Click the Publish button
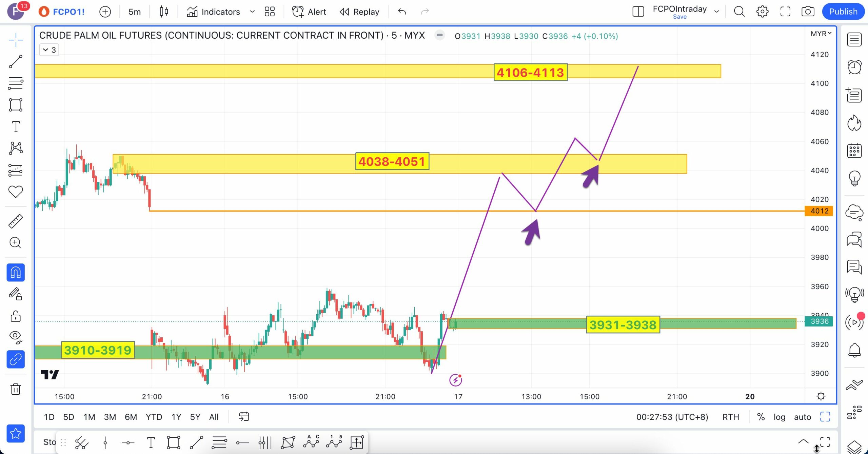 (843, 12)
